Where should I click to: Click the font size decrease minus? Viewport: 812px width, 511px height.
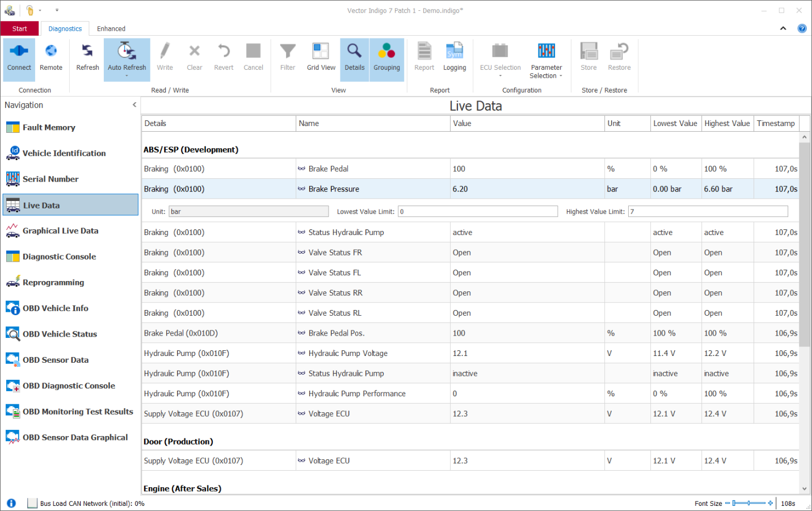pyautogui.click(x=727, y=503)
